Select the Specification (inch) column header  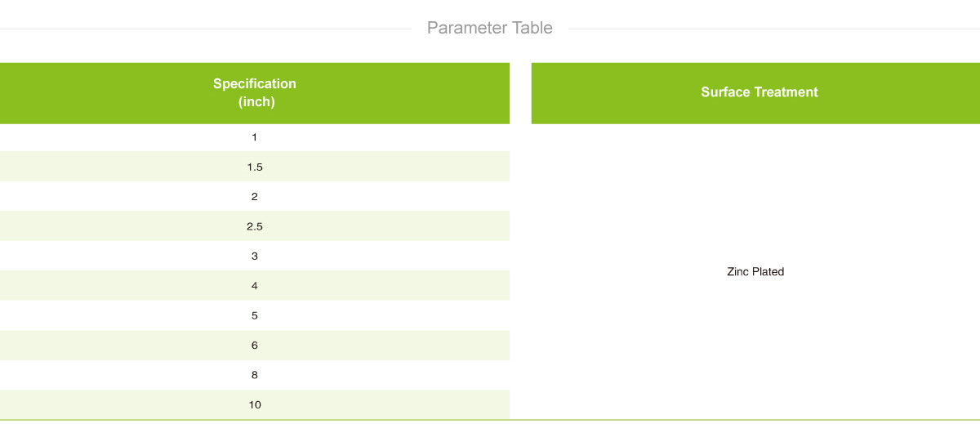[x=255, y=93]
